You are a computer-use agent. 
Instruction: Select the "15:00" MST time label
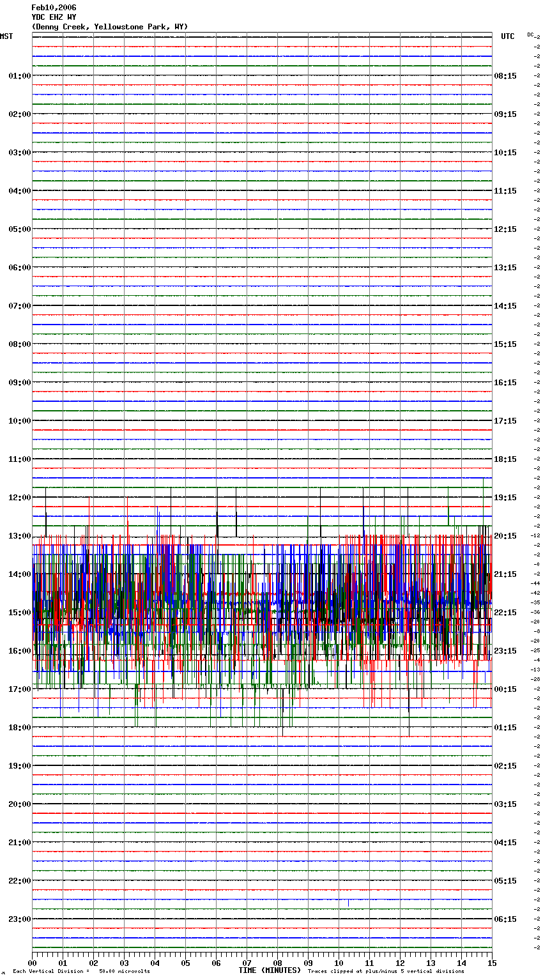20,613
